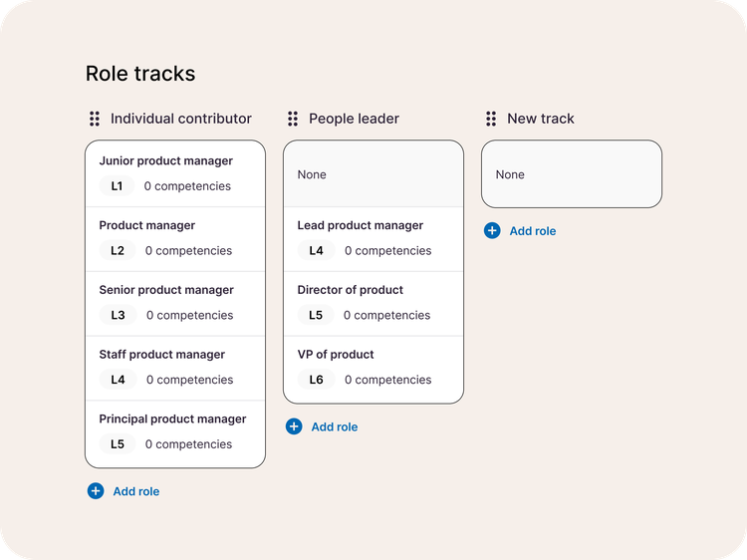Click Add role text in New track
The image size is (747, 560).
(x=533, y=230)
